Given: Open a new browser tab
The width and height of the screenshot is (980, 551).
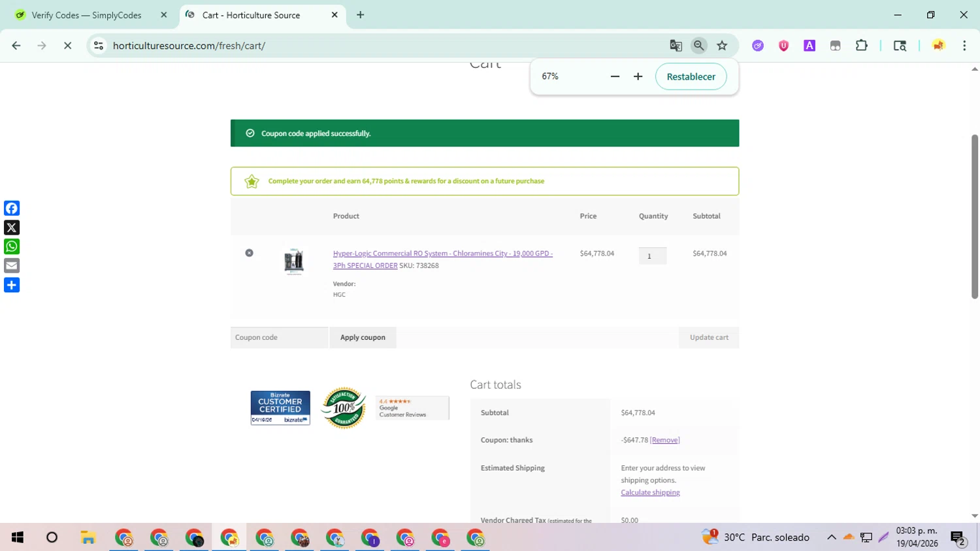Looking at the screenshot, I should point(361,15).
